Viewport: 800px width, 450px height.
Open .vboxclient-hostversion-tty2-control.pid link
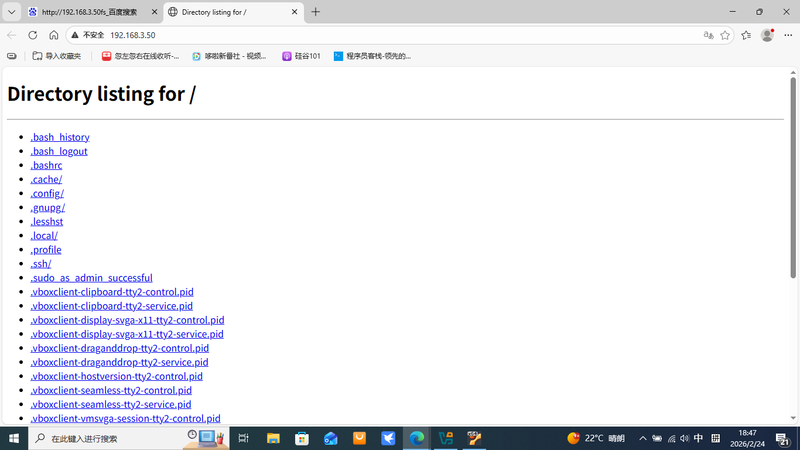click(116, 376)
